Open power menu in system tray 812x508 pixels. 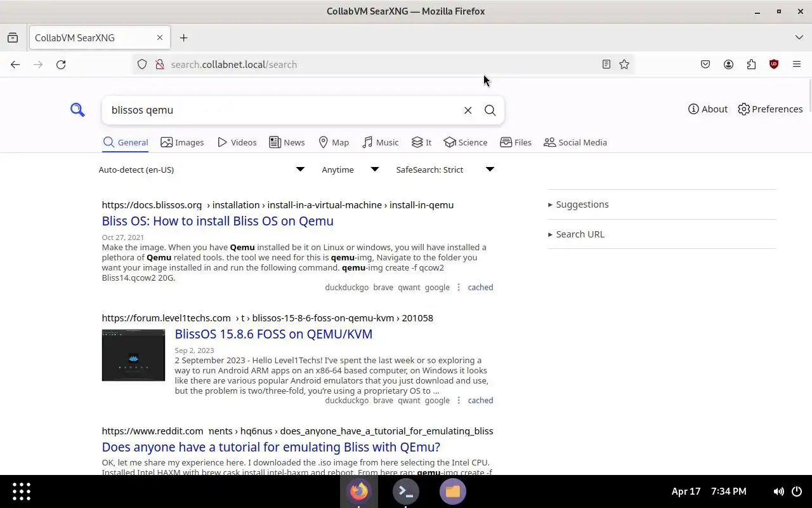tap(797, 491)
